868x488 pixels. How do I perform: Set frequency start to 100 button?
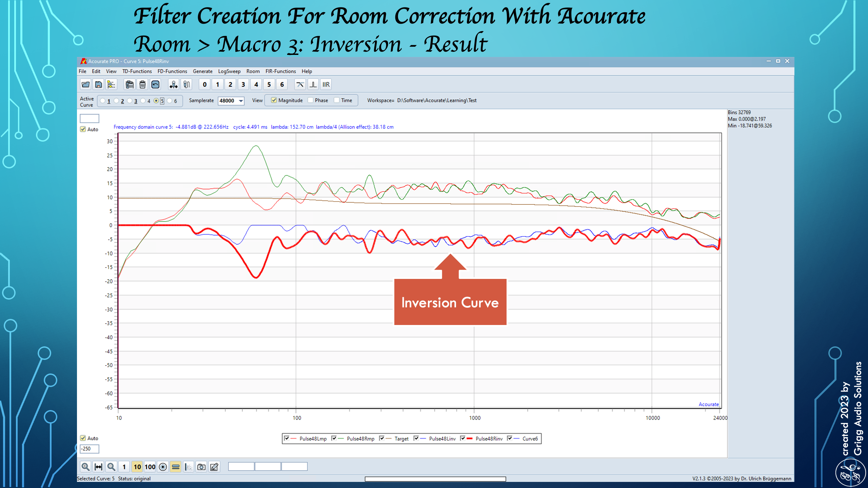pos(150,467)
